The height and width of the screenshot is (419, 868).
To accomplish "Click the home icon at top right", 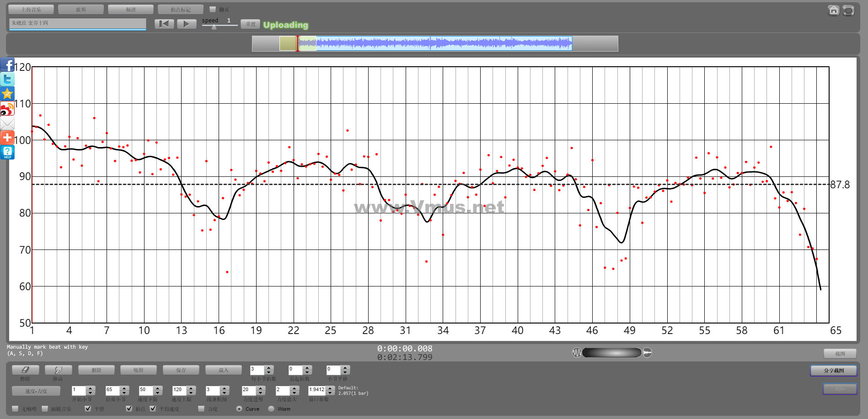I will click(833, 10).
